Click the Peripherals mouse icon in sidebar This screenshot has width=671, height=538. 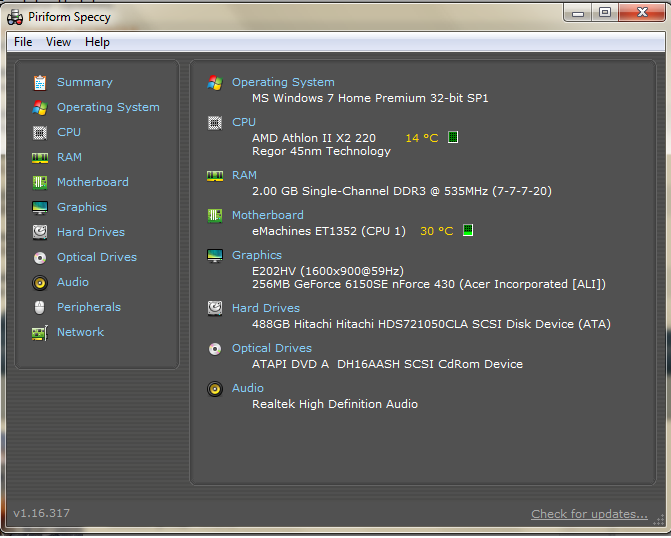point(39,307)
